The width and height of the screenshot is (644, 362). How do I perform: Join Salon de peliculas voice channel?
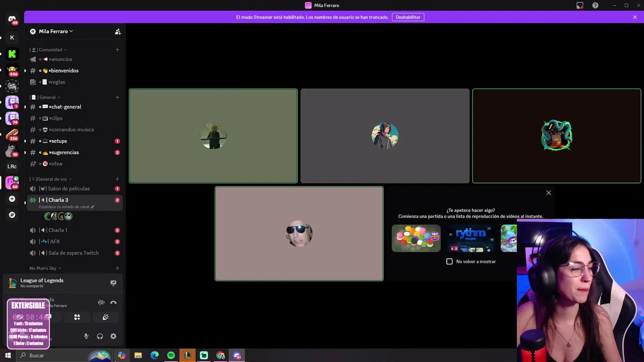[75, 189]
